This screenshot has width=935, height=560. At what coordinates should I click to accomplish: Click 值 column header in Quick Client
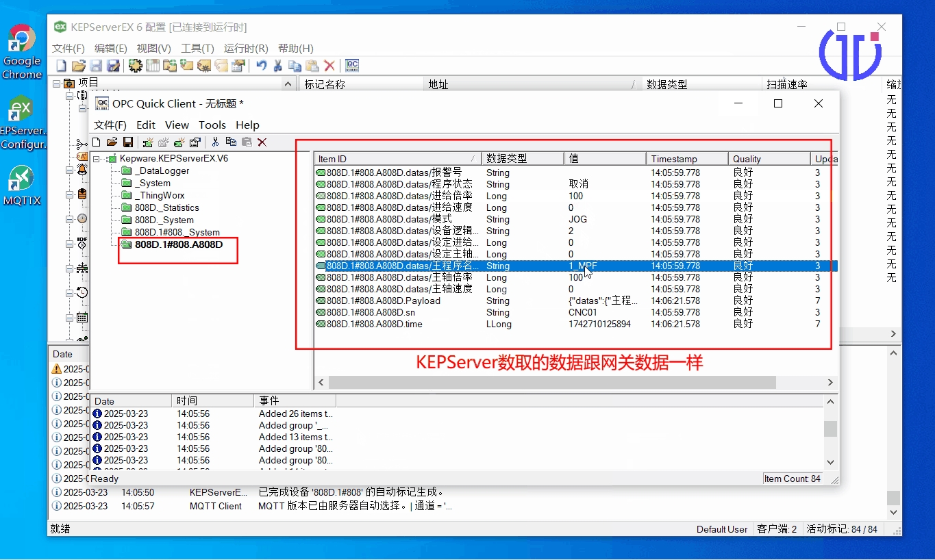[605, 159]
